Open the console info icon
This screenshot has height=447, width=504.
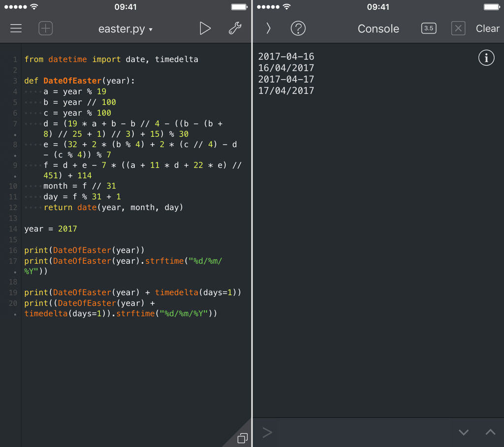[x=486, y=58]
